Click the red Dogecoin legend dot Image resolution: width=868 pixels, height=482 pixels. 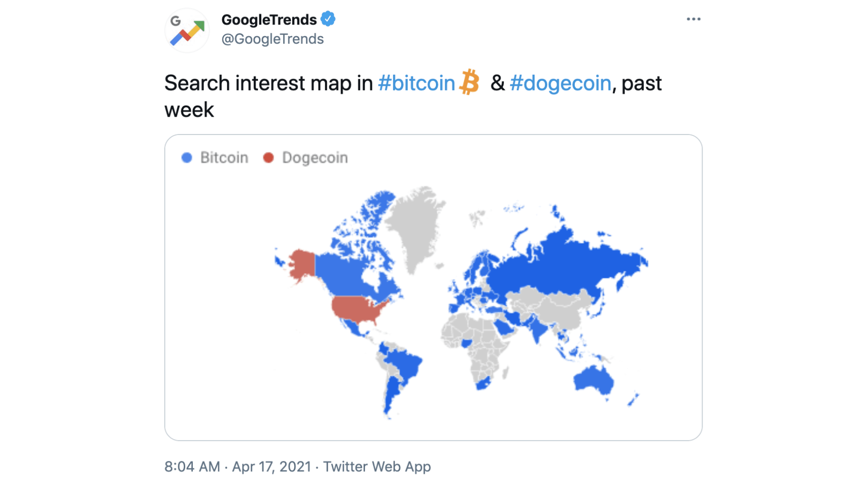pos(269,158)
